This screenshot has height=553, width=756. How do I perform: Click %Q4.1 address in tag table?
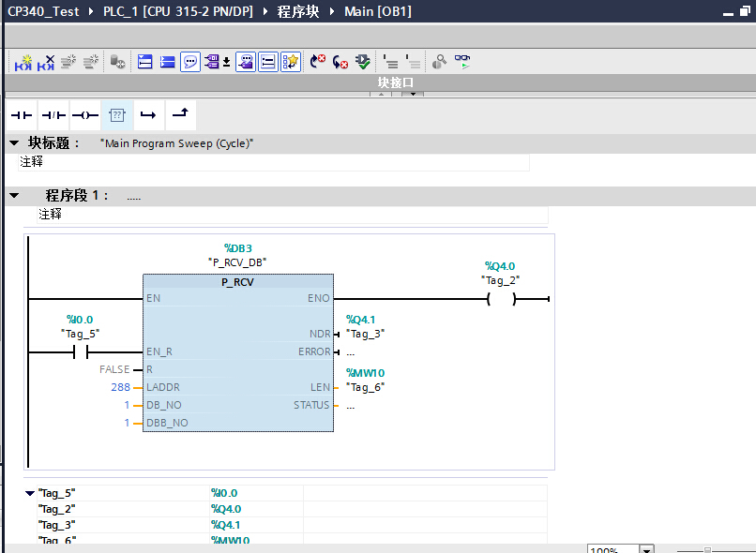coord(226,525)
